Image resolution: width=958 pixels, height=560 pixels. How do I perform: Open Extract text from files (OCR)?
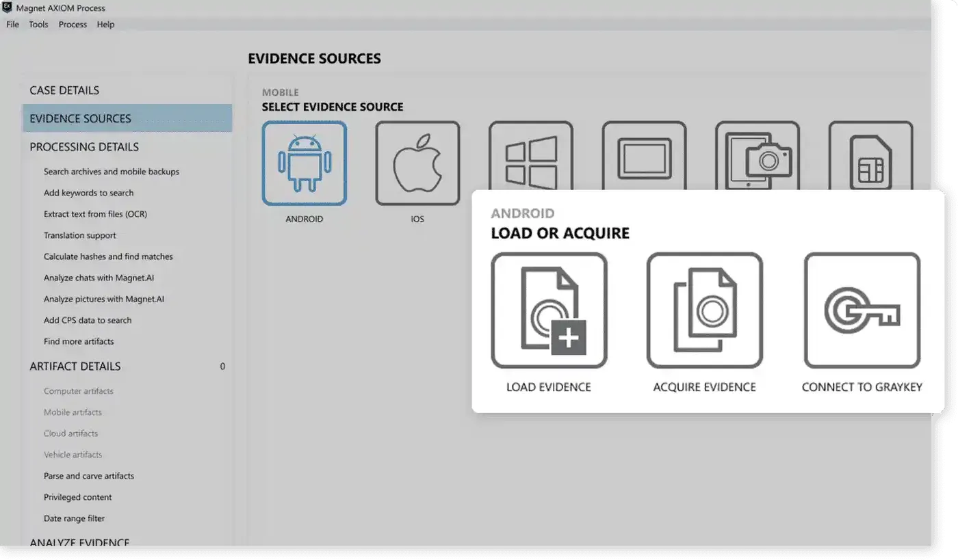coord(95,214)
